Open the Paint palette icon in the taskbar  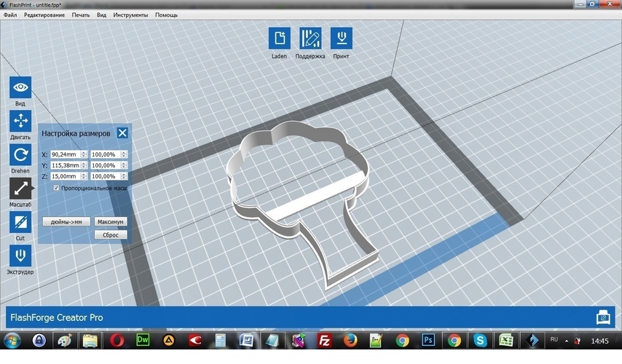click(65, 340)
